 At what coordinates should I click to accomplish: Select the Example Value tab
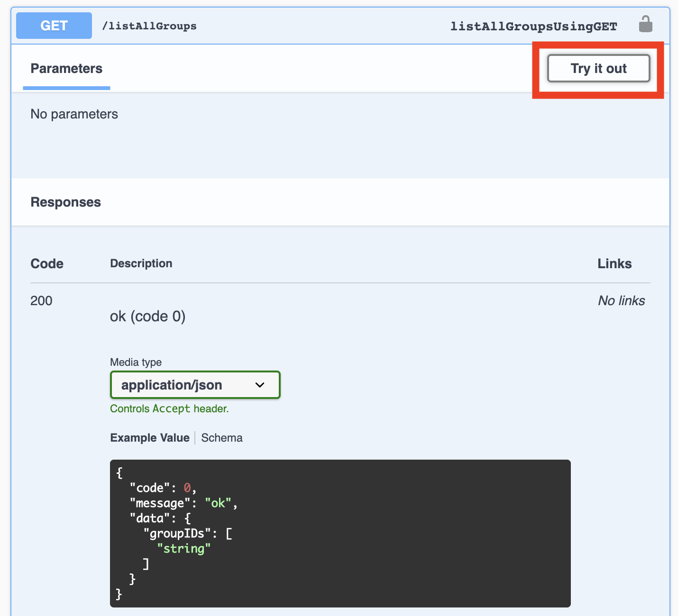pos(149,437)
